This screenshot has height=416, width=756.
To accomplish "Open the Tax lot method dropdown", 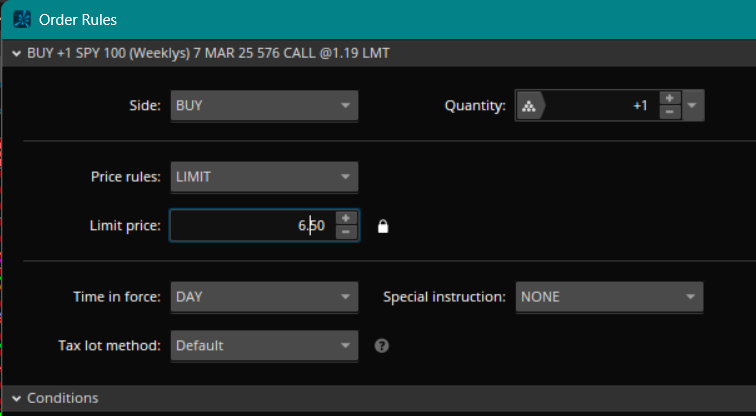I will coord(264,346).
